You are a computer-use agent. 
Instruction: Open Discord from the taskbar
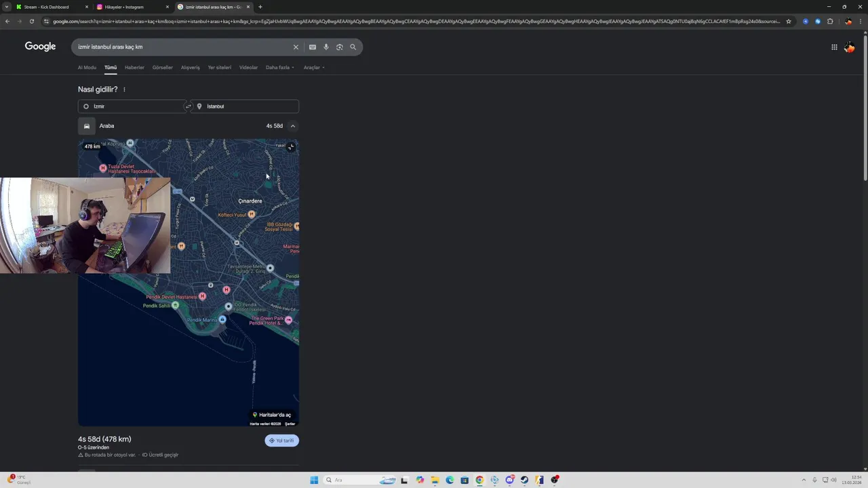(509, 480)
